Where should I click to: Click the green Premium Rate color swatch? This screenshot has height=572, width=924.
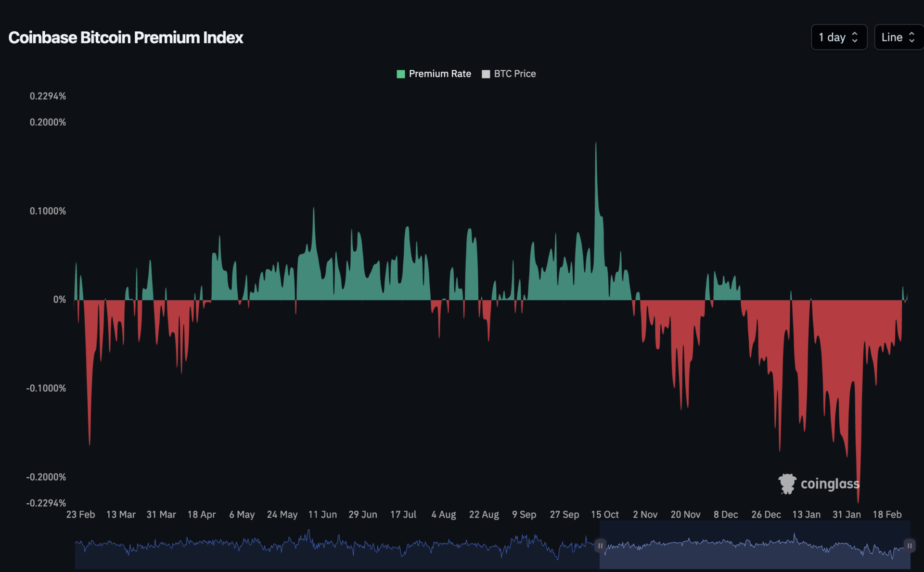click(x=400, y=74)
